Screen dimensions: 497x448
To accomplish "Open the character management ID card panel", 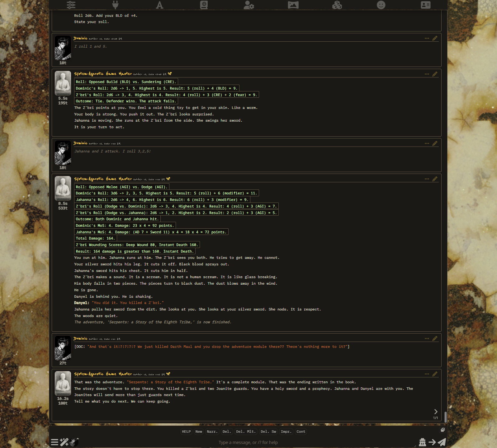I will click(426, 5).
